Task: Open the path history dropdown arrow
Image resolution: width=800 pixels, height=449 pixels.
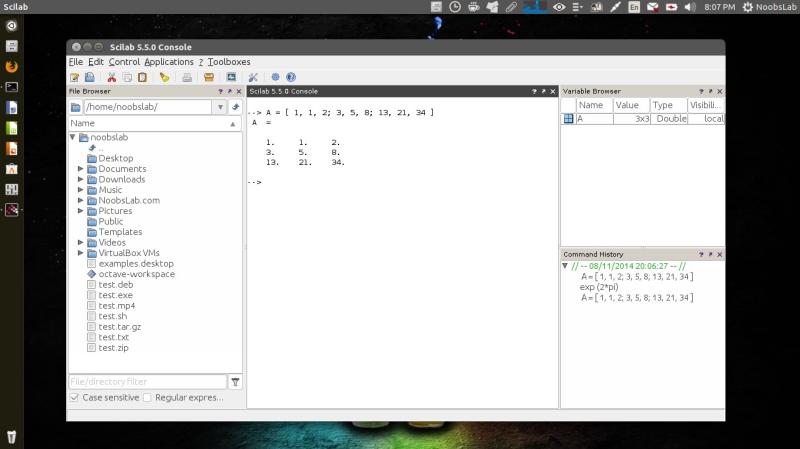Action: pos(220,107)
